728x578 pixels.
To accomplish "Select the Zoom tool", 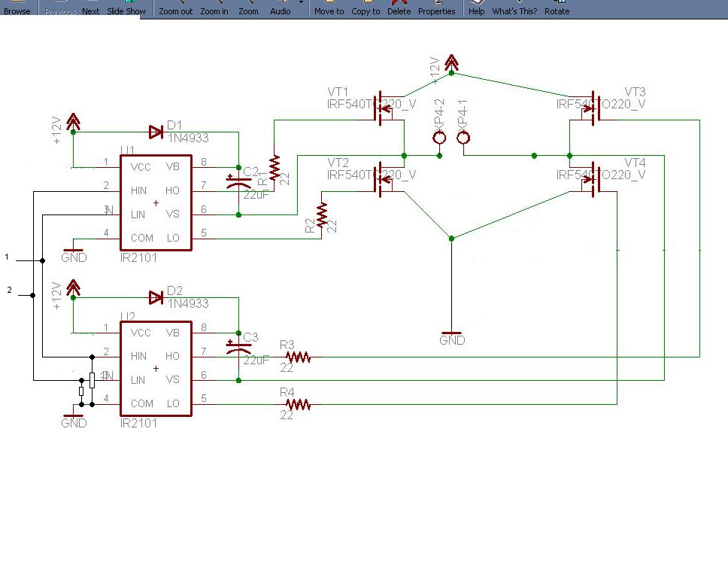I will click(248, 8).
